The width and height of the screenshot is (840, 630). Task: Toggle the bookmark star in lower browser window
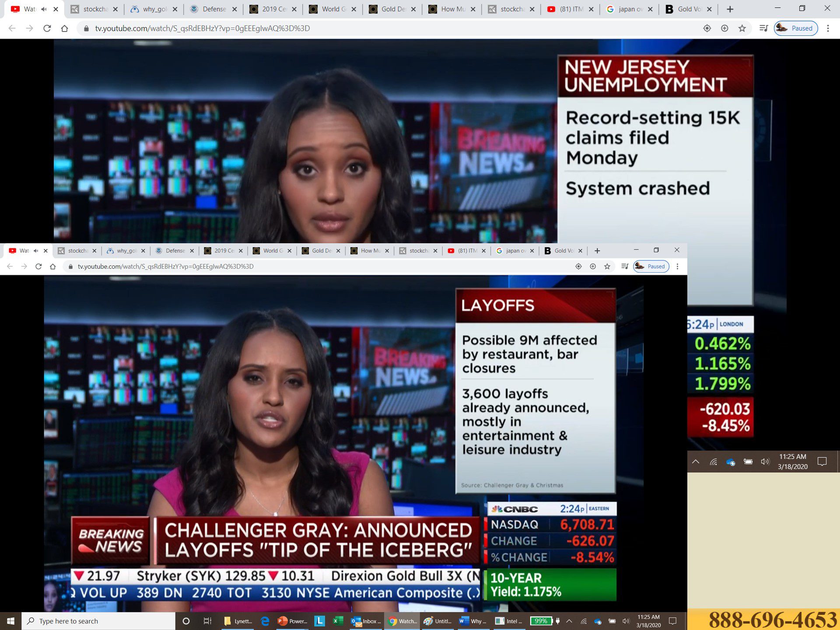click(607, 266)
